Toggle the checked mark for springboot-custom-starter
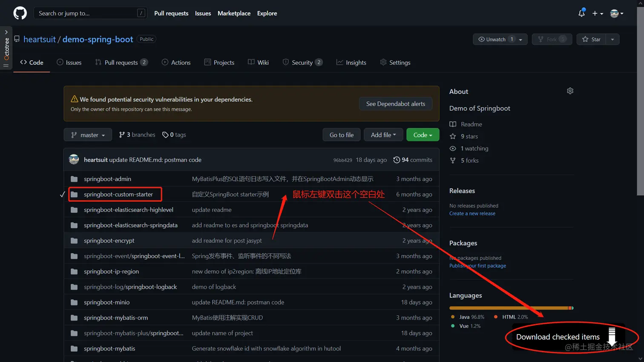This screenshot has height=362, width=644. (x=62, y=194)
